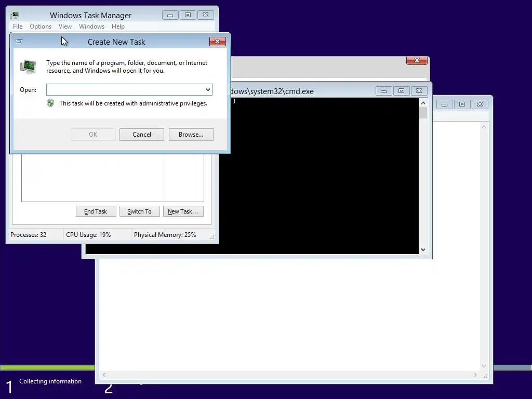Viewport: 532px width, 399px height.
Task: Click the Browse... button
Action: (x=191, y=135)
